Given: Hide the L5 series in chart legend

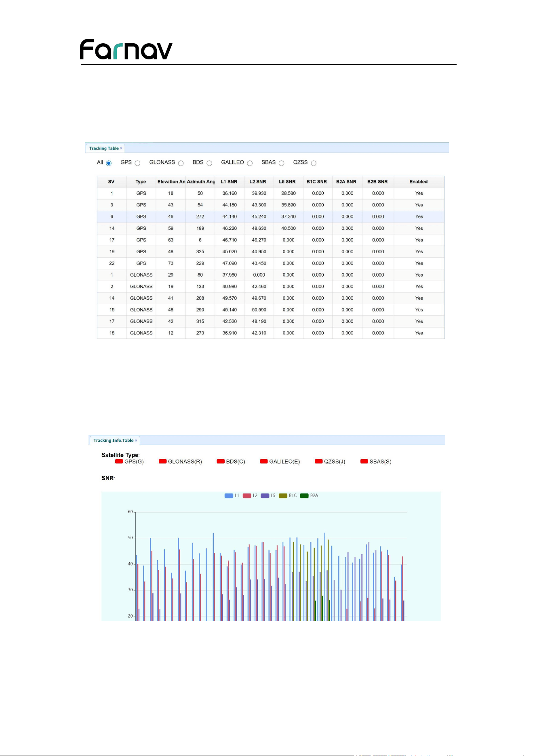Looking at the screenshot, I should click(268, 496).
